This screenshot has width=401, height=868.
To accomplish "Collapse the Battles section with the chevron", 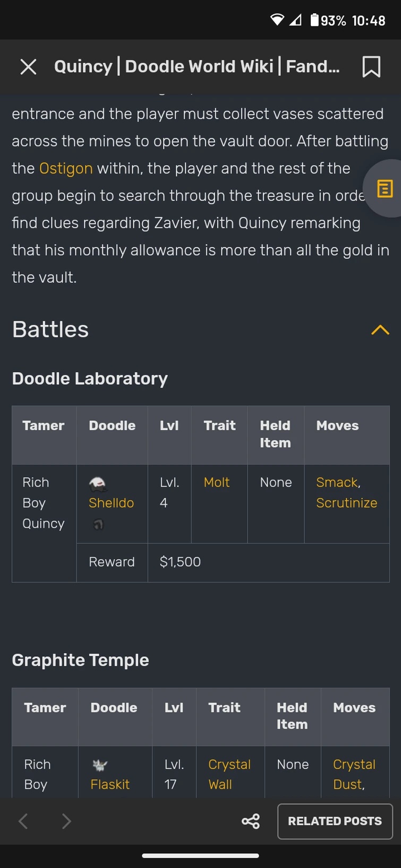I will pyautogui.click(x=380, y=329).
